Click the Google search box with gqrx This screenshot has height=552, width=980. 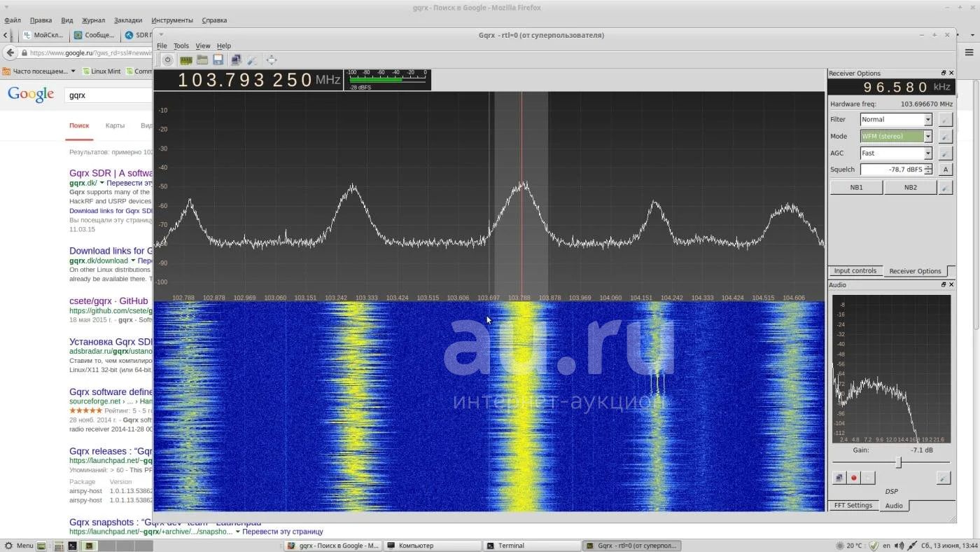pyautogui.click(x=108, y=95)
